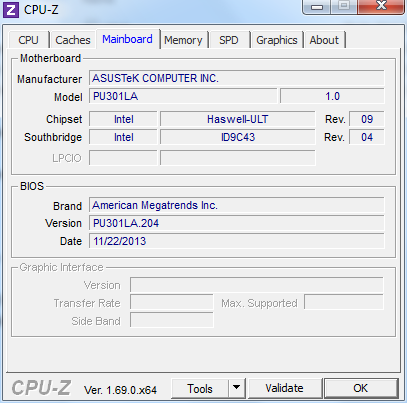
Task: Click the Motherboard group title
Action: pos(50,58)
